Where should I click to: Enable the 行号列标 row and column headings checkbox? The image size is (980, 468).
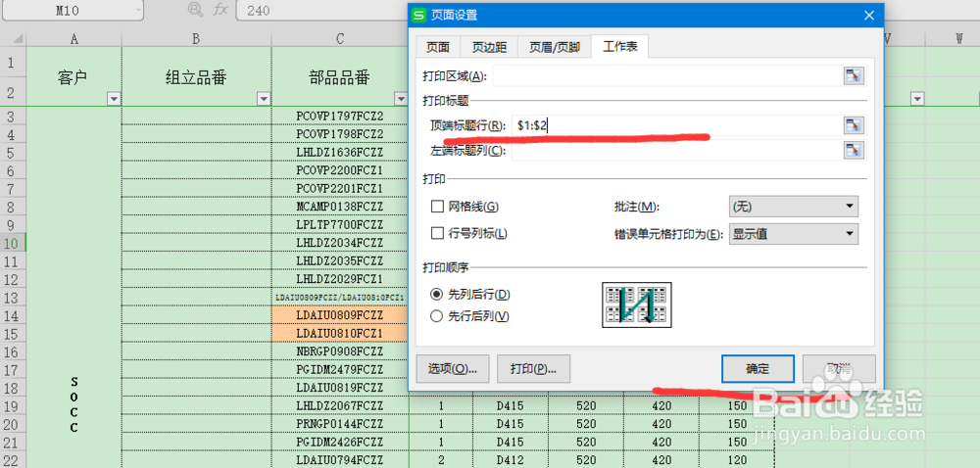[437, 233]
